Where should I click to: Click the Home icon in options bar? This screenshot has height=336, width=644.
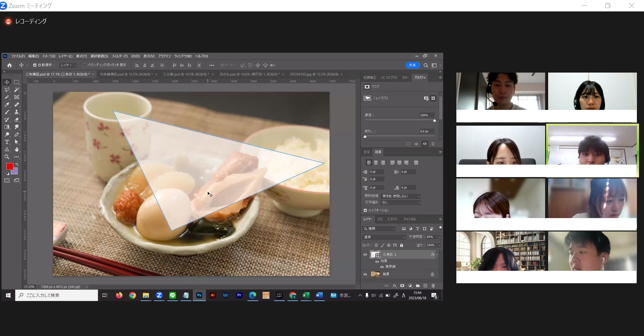[9, 65]
